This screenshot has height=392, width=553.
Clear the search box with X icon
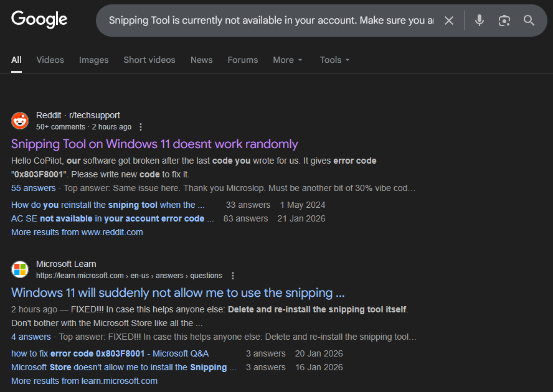point(449,21)
